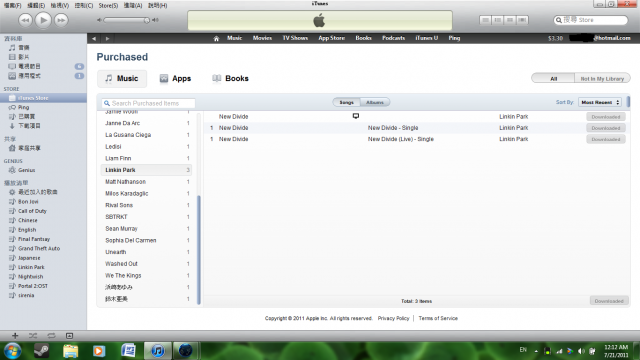Click the hotmail account link

[x=600, y=38]
